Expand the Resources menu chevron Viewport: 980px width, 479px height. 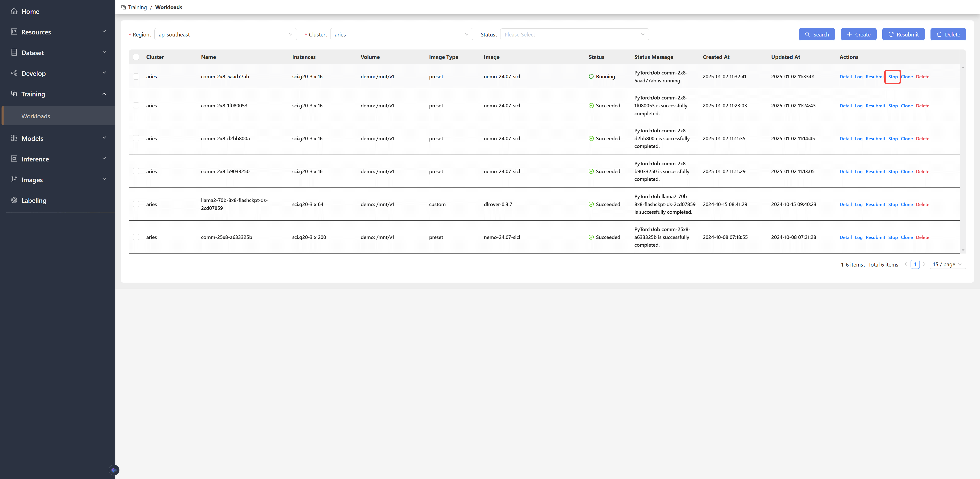pyautogui.click(x=104, y=32)
